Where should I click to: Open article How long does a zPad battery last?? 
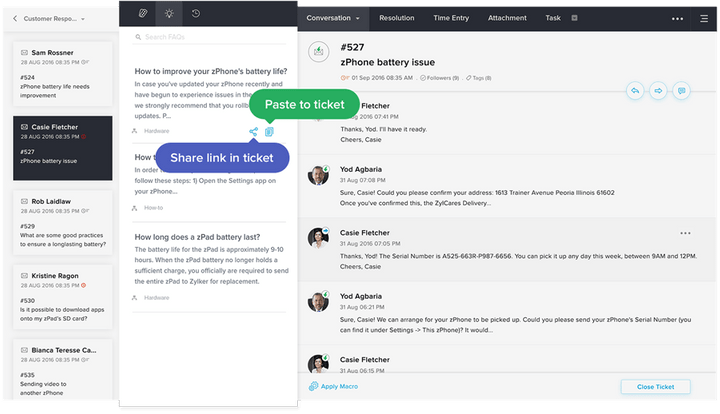(197, 237)
